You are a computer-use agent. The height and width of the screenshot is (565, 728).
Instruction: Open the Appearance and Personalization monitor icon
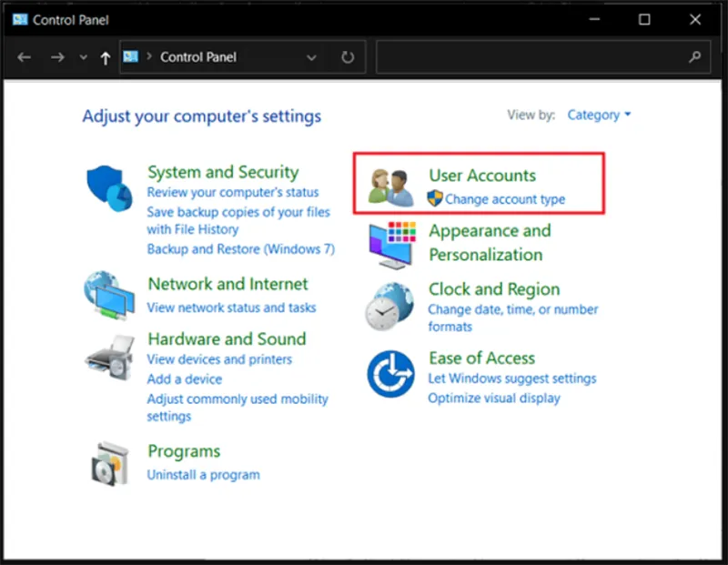pos(392,245)
